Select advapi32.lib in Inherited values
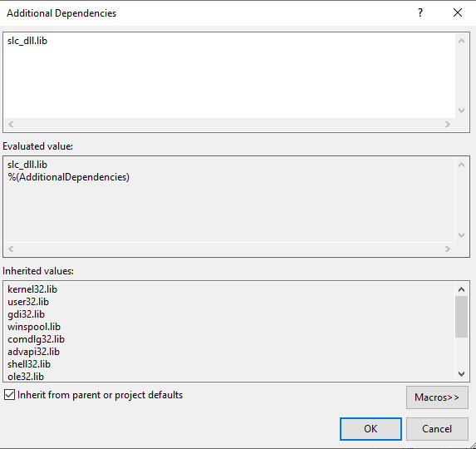 [x=34, y=352]
